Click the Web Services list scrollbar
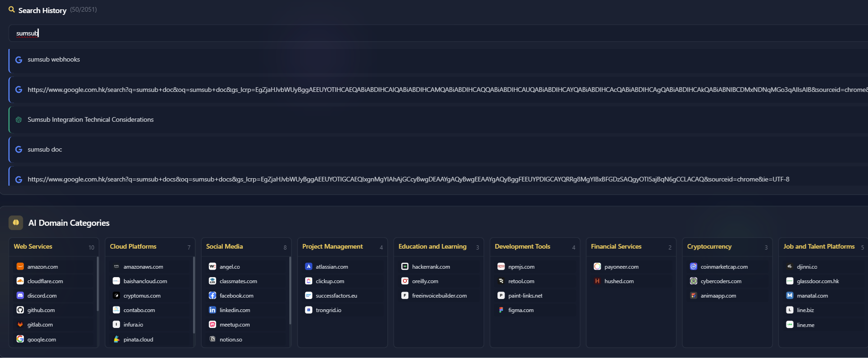 tap(98, 284)
